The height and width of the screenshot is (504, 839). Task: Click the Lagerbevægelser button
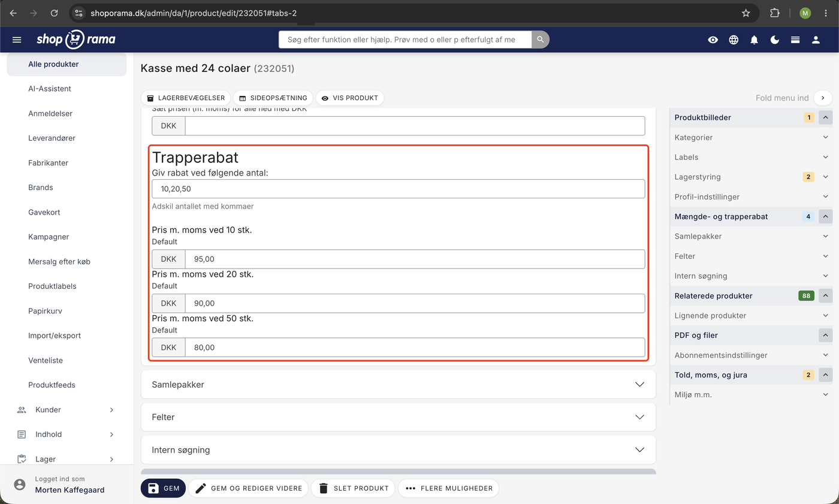tap(186, 98)
